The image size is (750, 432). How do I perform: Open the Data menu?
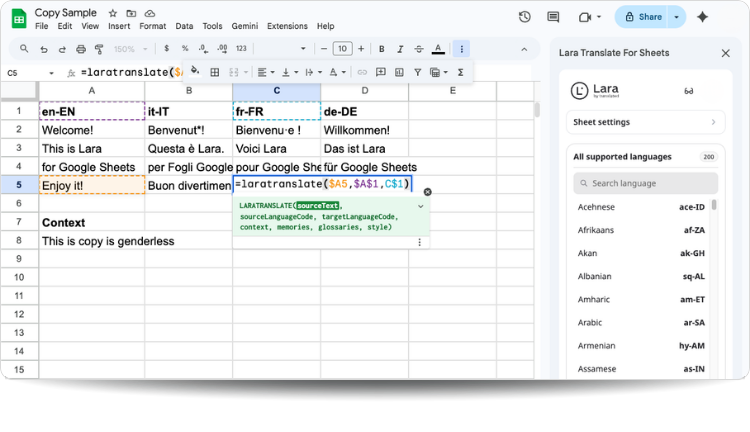(x=184, y=26)
